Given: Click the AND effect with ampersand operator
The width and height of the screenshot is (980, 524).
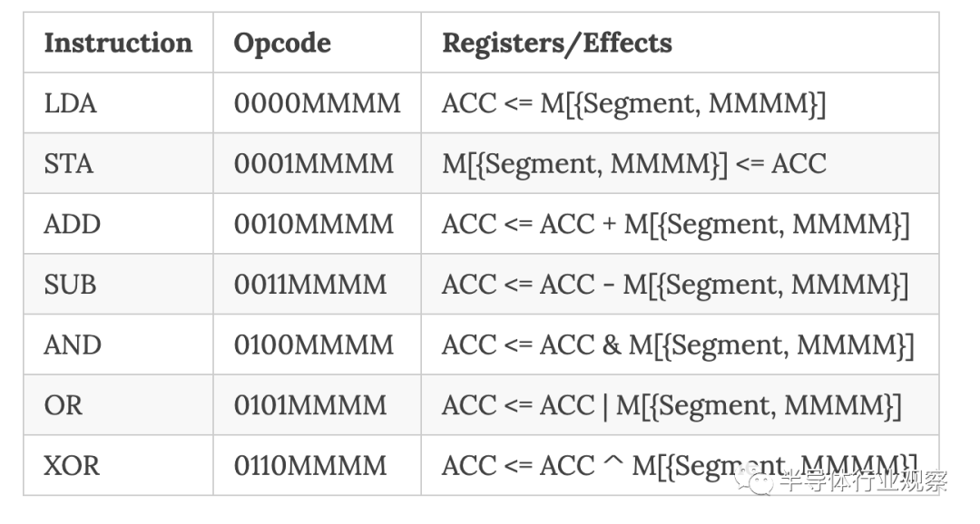Looking at the screenshot, I should (677, 344).
